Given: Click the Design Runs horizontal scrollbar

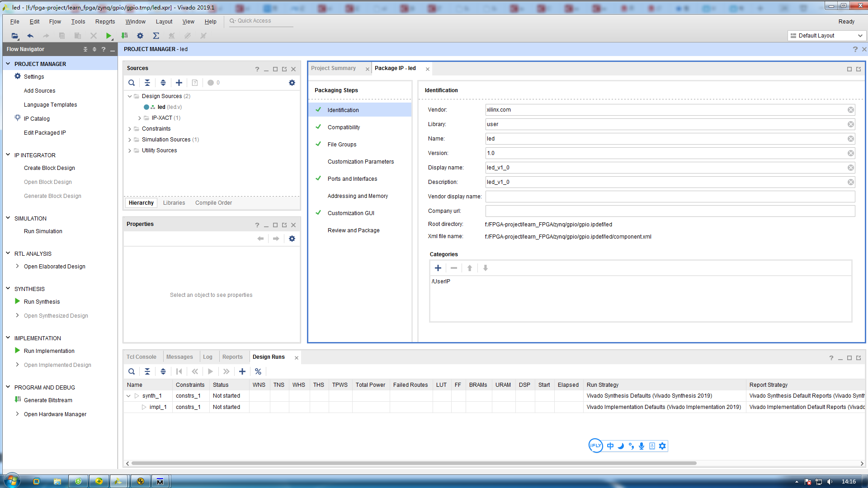Looking at the screenshot, I should click(414, 463).
